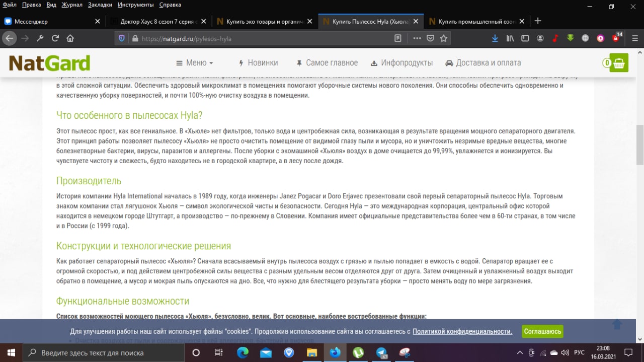Open a new browser tab
Screen dimensions: 644x362
click(x=538, y=21)
